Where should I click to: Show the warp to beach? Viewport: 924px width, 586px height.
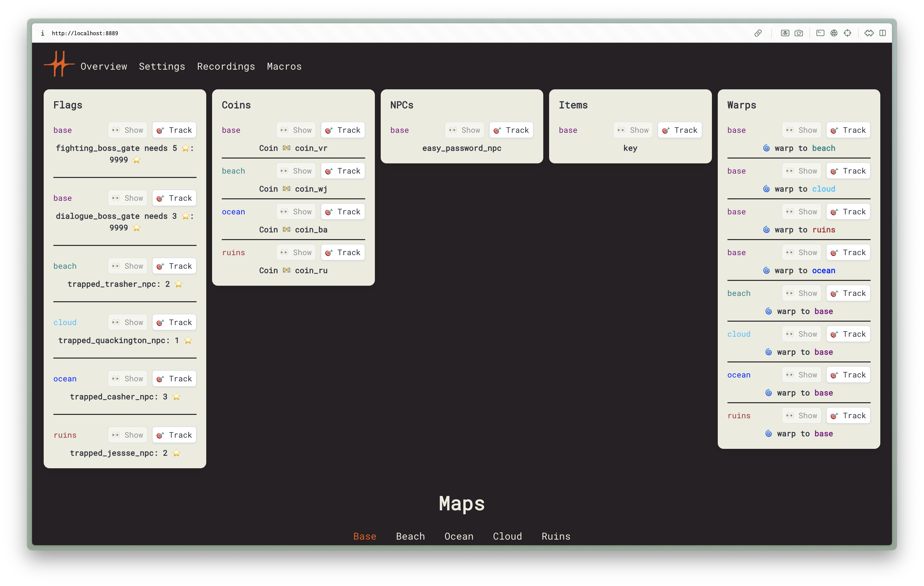pyautogui.click(x=801, y=130)
